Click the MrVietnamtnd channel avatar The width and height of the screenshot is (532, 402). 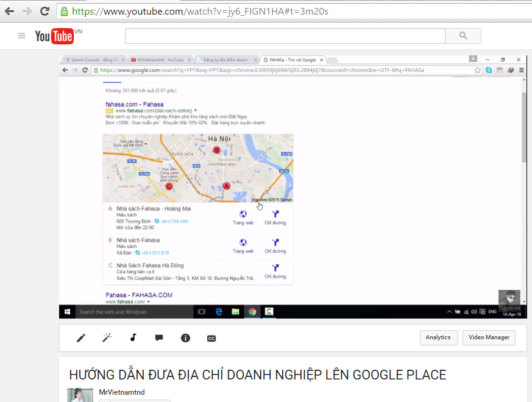(80, 395)
